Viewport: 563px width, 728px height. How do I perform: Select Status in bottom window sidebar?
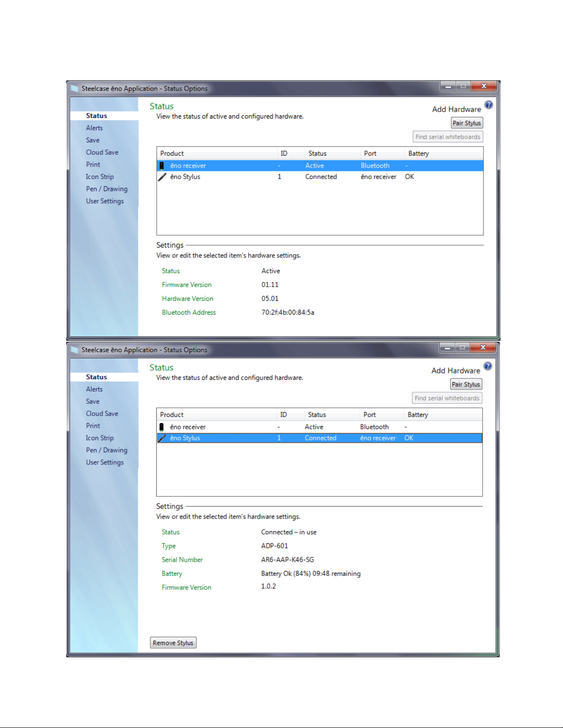pyautogui.click(x=104, y=377)
